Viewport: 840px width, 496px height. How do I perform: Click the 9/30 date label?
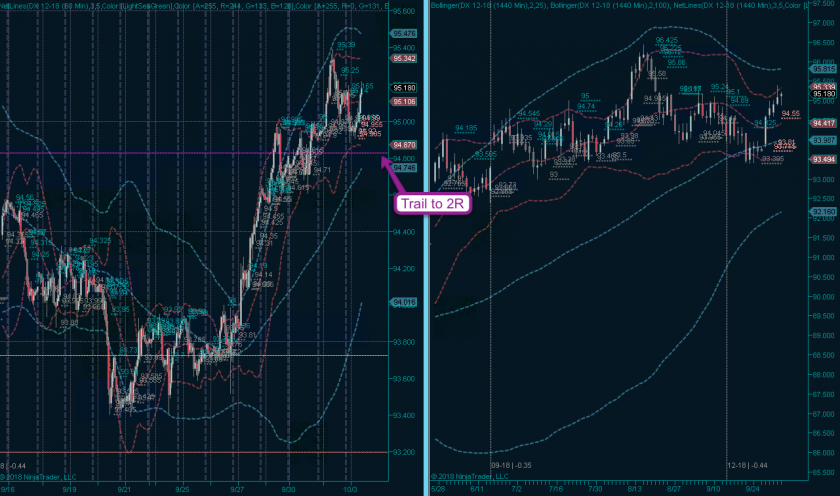(288, 489)
